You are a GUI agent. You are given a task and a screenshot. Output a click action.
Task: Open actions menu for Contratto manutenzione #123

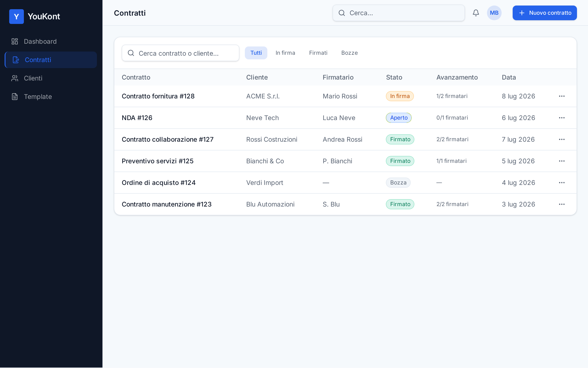pos(562,204)
